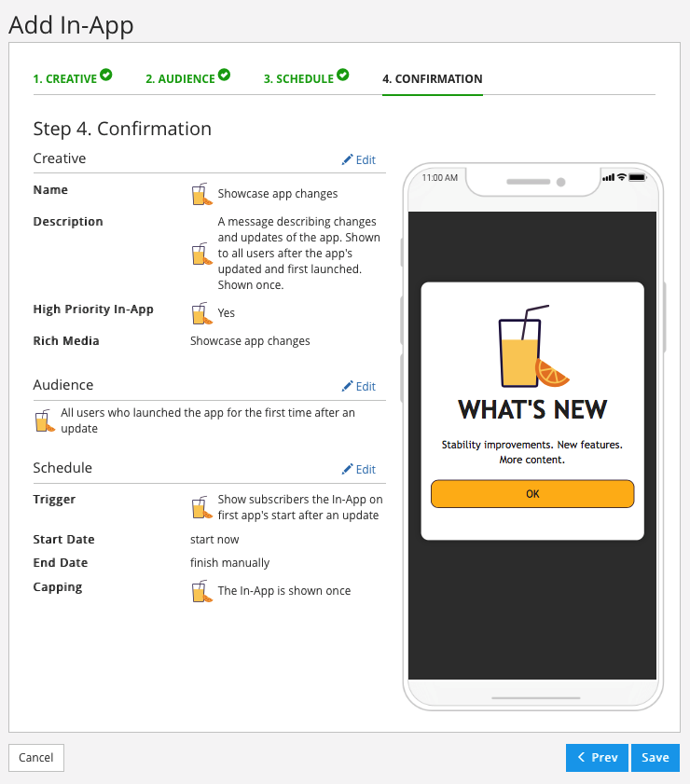
Task: Click the juice icon beside Description text
Action: pos(202,254)
